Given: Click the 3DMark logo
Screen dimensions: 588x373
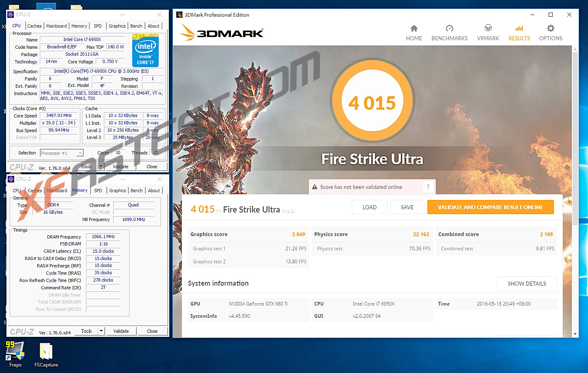Looking at the screenshot, I should pos(222,32).
